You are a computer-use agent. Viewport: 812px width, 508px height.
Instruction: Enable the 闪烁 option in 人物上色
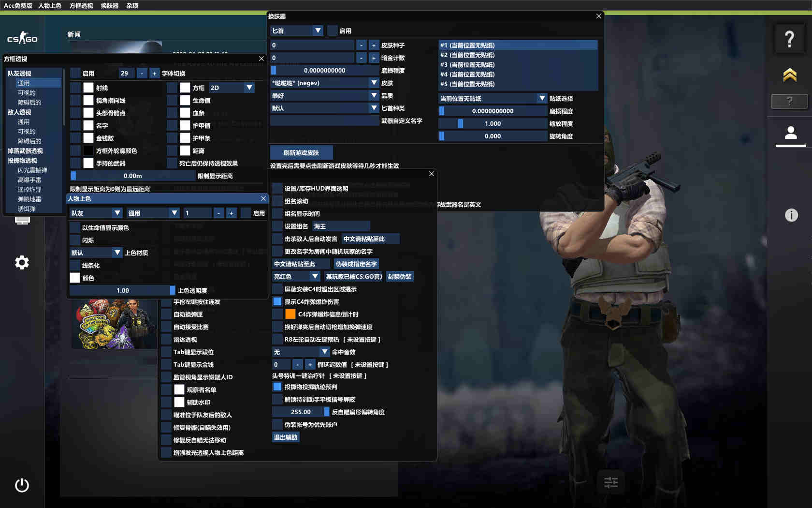(75, 240)
